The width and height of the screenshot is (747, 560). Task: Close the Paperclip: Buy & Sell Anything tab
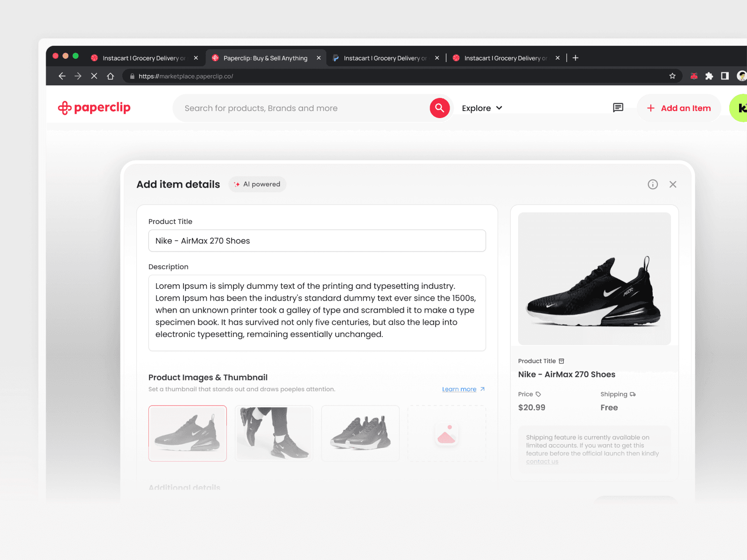(x=319, y=58)
